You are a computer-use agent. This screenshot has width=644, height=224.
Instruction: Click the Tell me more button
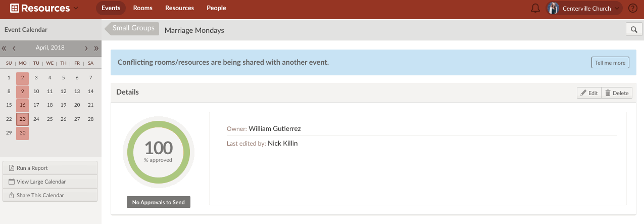[x=610, y=63]
